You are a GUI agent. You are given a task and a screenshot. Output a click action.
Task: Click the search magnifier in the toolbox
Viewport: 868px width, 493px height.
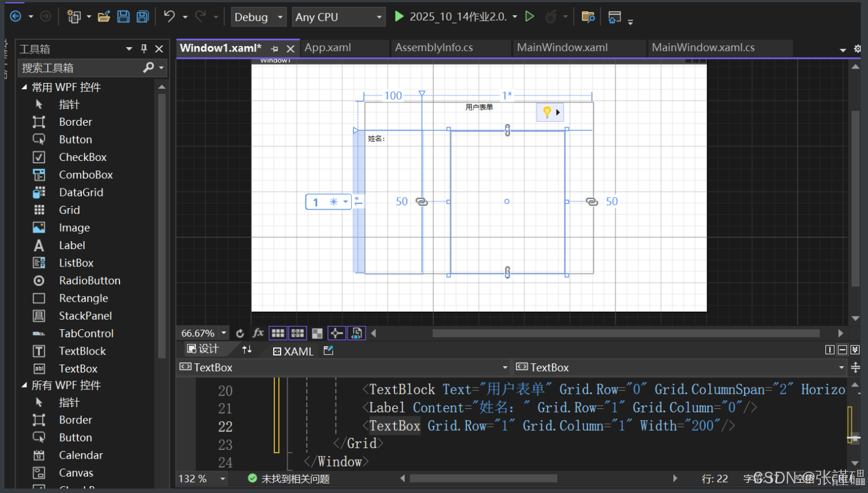click(149, 67)
